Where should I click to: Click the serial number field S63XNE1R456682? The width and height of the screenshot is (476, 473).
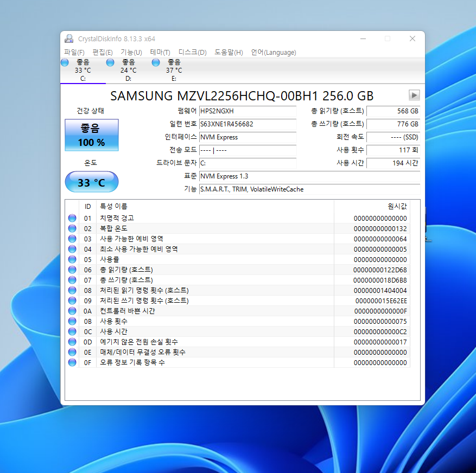247,124
